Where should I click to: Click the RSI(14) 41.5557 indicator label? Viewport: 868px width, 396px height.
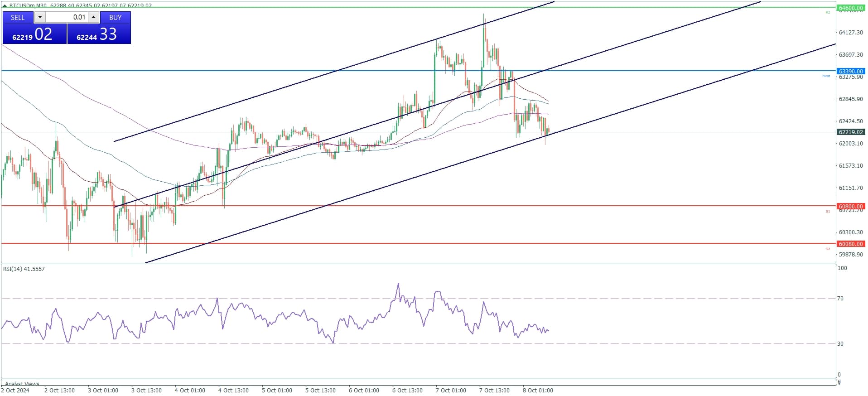(x=24, y=269)
